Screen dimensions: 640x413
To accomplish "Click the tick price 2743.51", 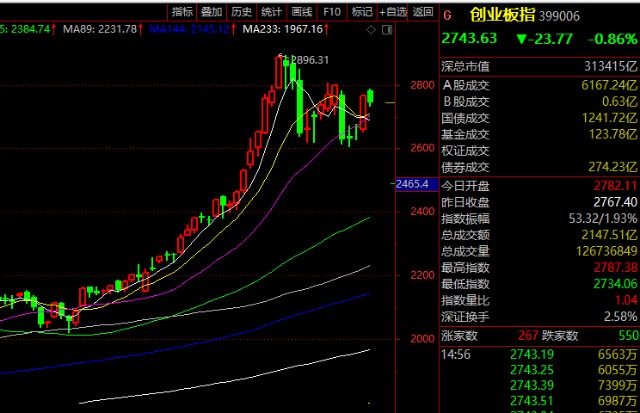I will tap(531, 401).
